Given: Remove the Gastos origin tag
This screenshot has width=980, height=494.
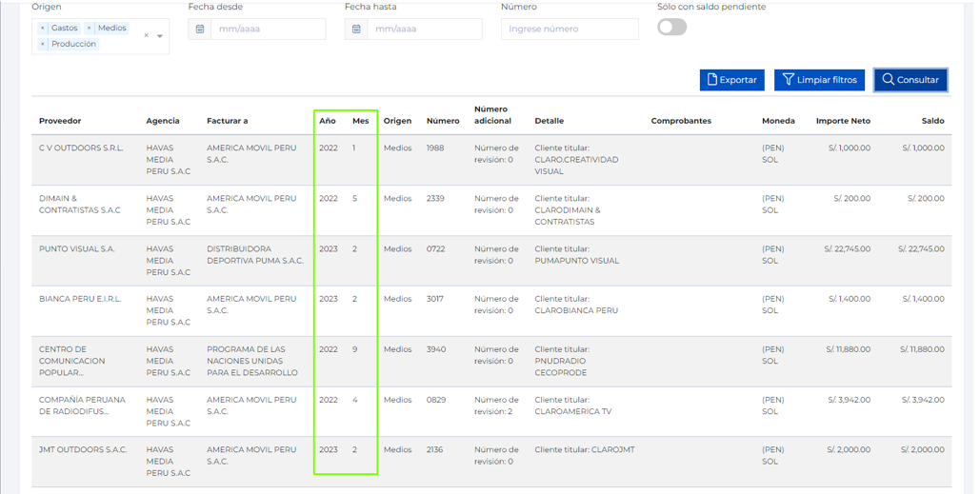Looking at the screenshot, I should pos(43,29).
